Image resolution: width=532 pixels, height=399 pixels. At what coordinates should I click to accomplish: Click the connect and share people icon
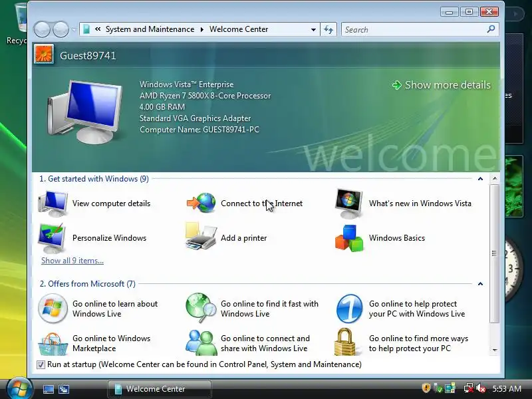point(201,342)
